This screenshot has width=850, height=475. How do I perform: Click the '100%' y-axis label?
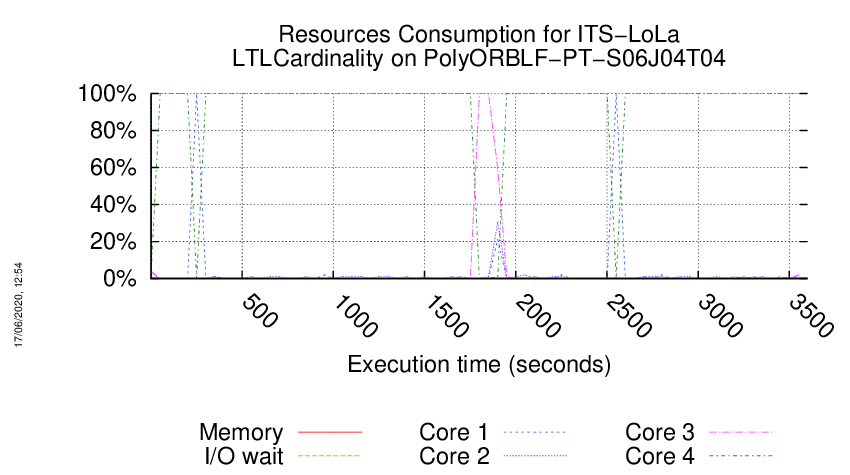(107, 93)
